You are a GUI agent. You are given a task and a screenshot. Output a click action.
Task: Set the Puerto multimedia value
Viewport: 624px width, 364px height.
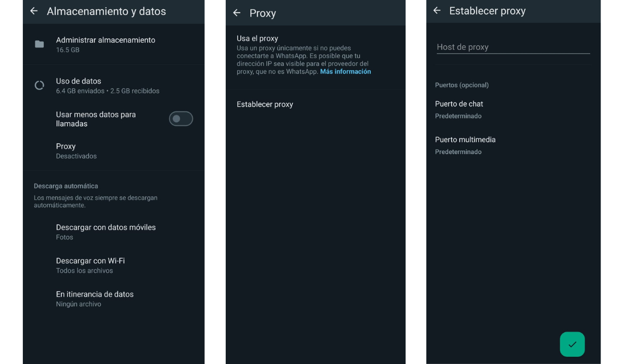click(465, 145)
